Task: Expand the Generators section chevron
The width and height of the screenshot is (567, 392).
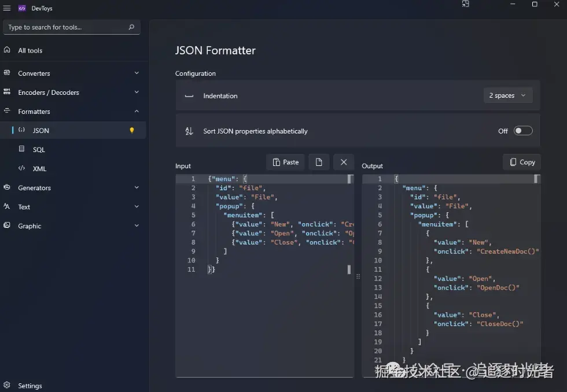Action: [137, 187]
